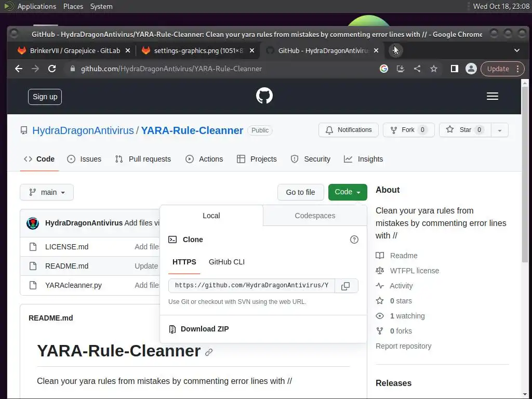Click the file icon next to LICENSE.md
The image size is (532, 399).
[33, 247]
